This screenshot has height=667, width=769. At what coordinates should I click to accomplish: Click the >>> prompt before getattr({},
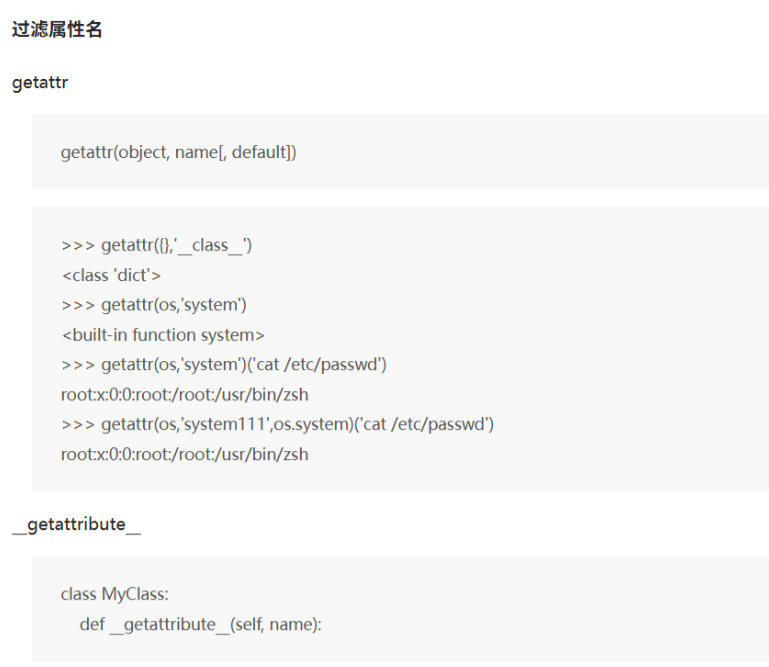pos(77,245)
